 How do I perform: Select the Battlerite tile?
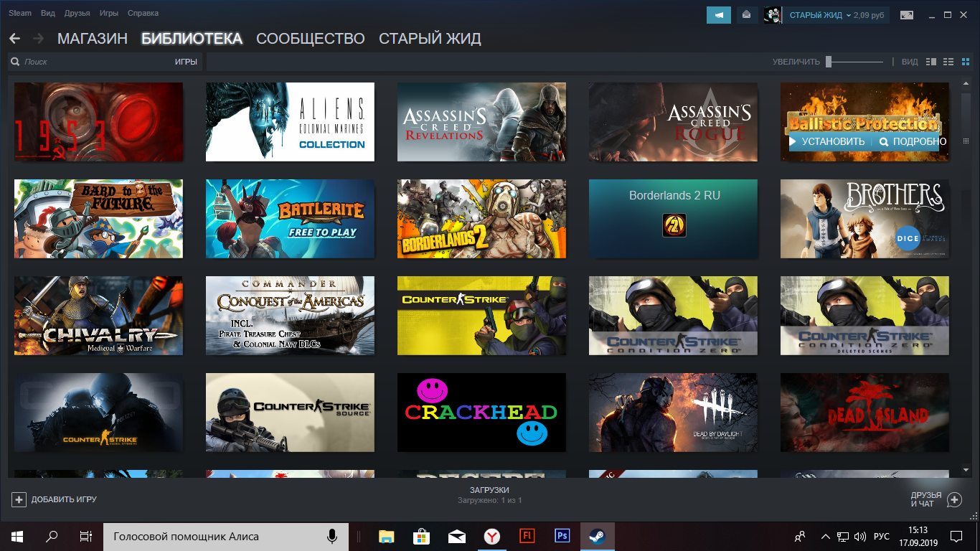click(x=290, y=219)
